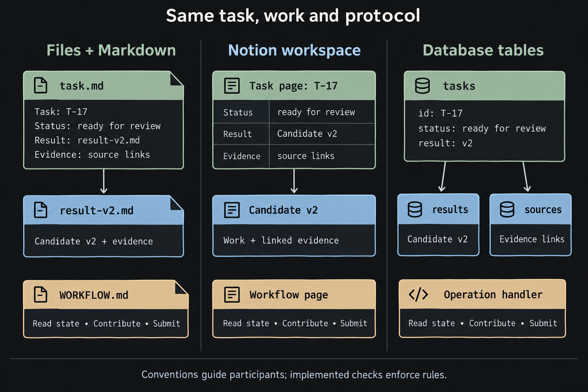Click the 'results' table name

point(450,209)
